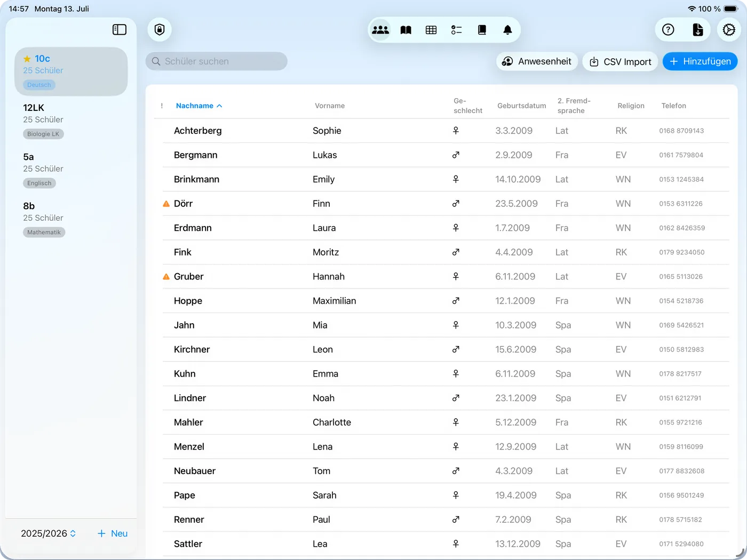Click the male symbol in Lindner row
This screenshot has width=747, height=560.
456,398
